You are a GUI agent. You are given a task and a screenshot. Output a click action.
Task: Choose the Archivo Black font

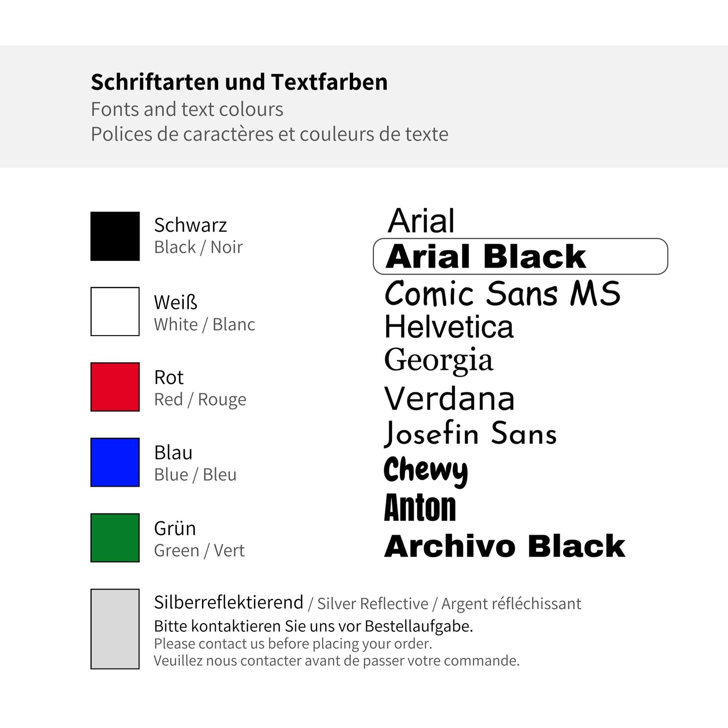click(x=504, y=547)
